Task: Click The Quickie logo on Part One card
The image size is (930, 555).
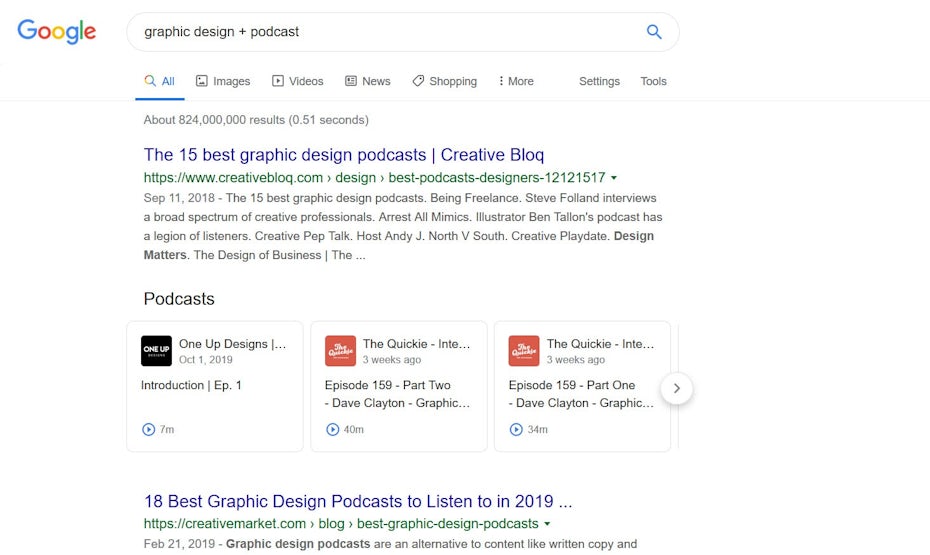Action: [524, 351]
